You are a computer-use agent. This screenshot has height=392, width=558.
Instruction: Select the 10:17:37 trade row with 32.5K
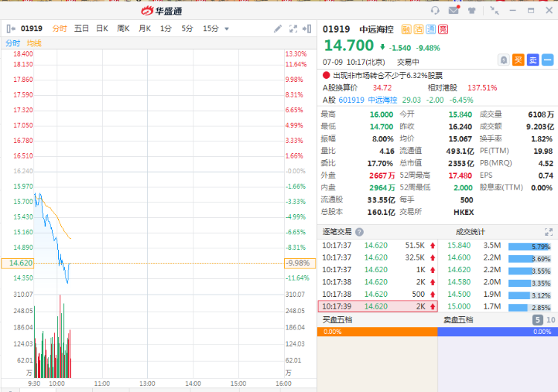(x=377, y=257)
